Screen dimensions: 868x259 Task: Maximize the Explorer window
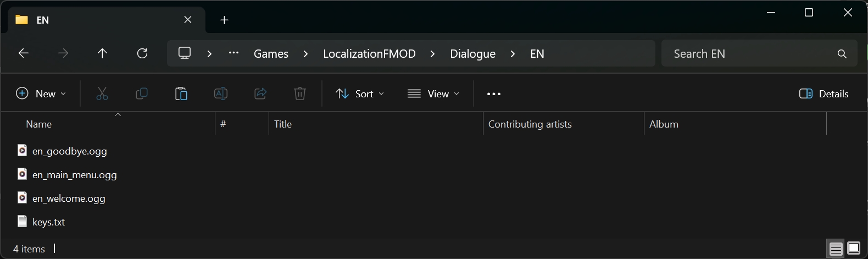[x=809, y=13]
